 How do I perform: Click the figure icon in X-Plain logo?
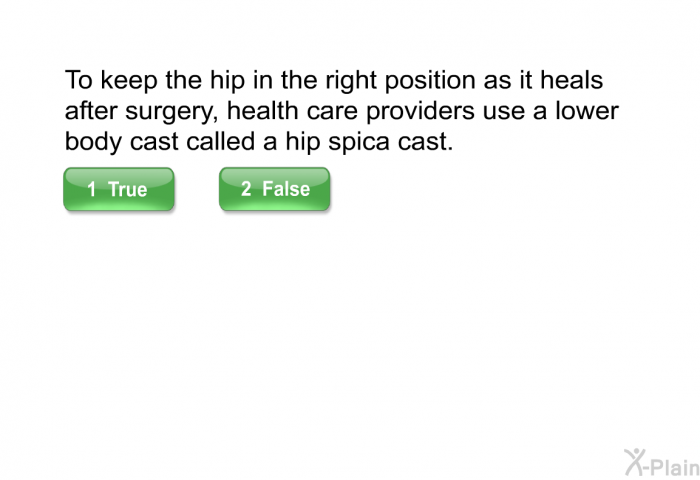(x=636, y=460)
